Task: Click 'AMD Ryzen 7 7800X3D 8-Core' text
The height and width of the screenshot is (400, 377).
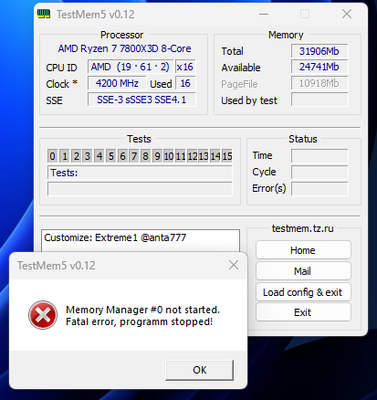Action: pyautogui.click(x=124, y=49)
